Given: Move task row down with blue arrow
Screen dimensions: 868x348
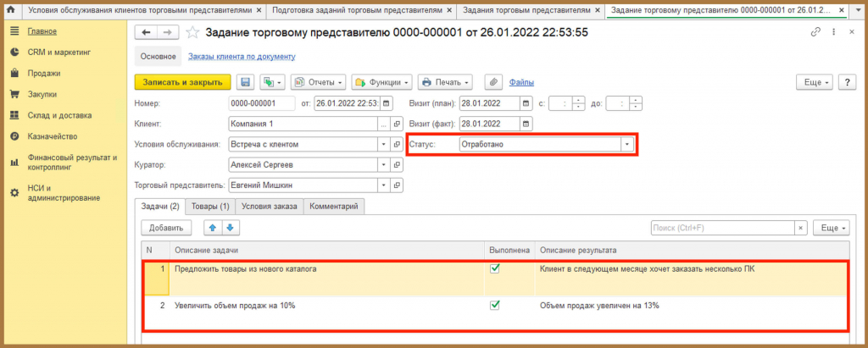Looking at the screenshot, I should tap(230, 228).
